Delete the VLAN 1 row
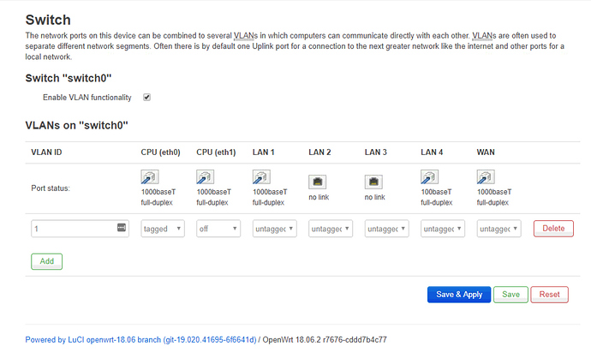 553,229
